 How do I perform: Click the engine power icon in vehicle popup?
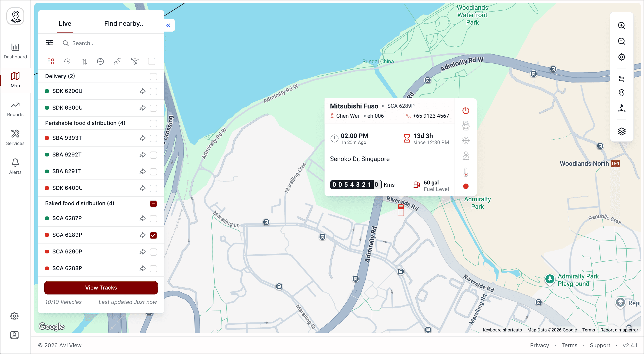pos(466,110)
